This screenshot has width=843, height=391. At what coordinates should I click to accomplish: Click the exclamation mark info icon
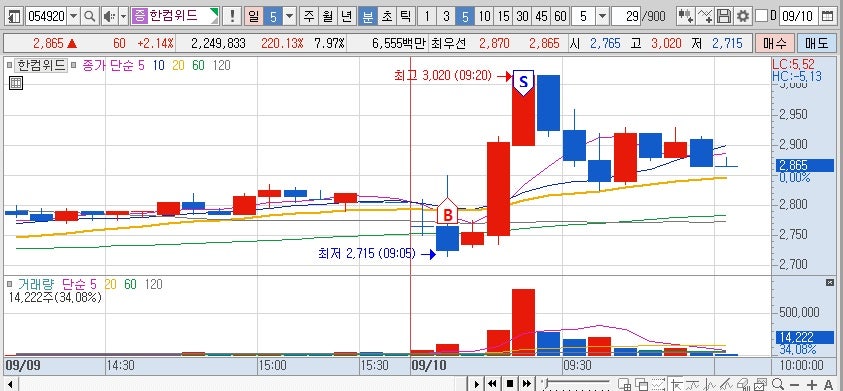click(x=232, y=16)
